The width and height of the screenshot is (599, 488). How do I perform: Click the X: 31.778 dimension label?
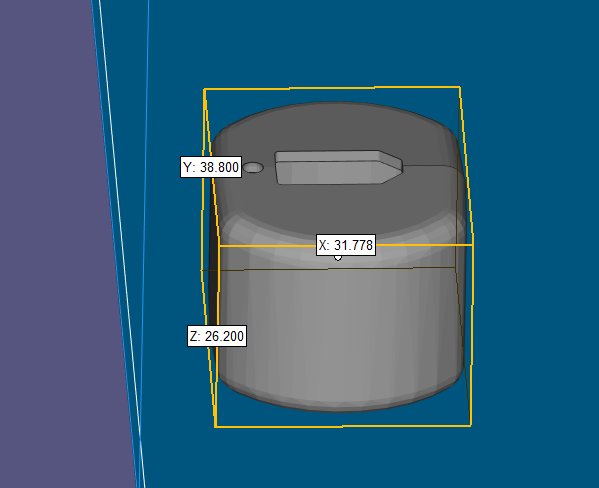[346, 245]
